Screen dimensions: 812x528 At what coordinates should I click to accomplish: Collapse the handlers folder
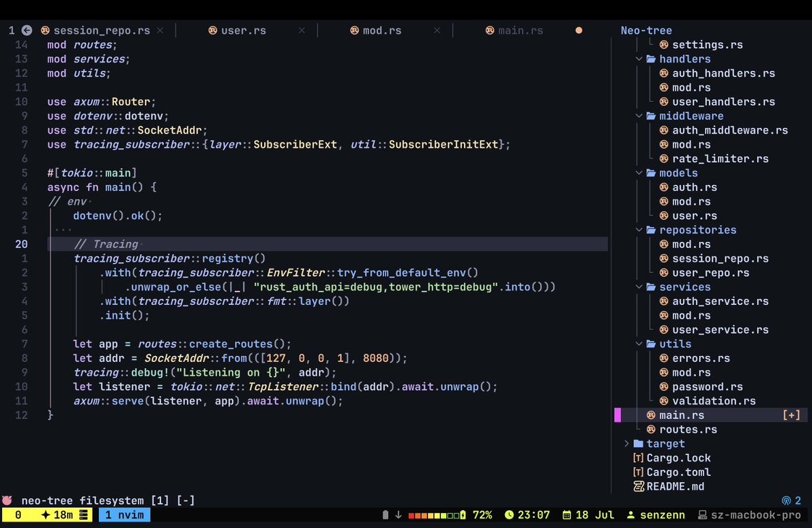pyautogui.click(x=639, y=59)
